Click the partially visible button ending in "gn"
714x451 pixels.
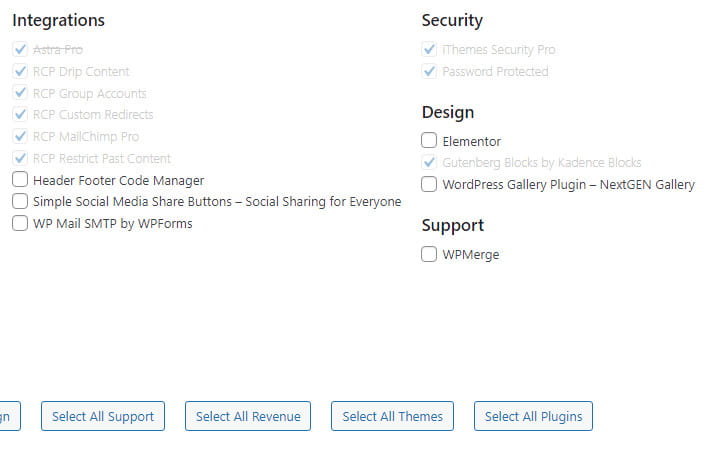coord(8,416)
